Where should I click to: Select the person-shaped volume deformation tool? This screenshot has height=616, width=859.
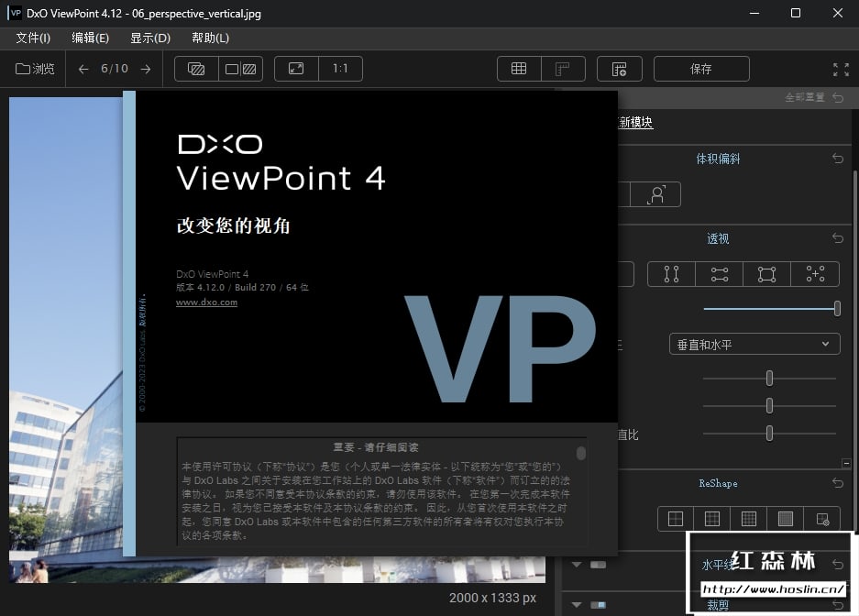pos(655,194)
